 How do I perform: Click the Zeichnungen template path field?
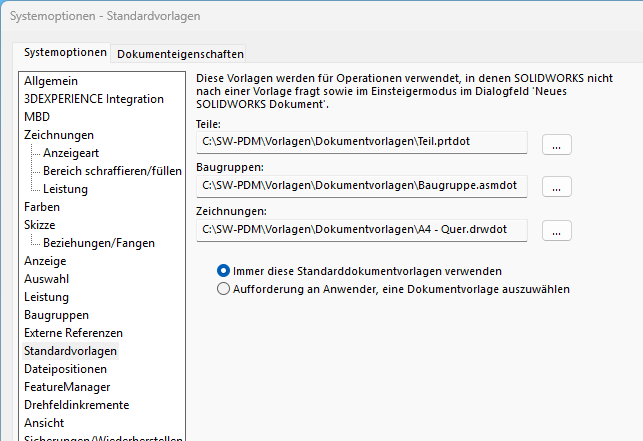pyautogui.click(x=362, y=229)
